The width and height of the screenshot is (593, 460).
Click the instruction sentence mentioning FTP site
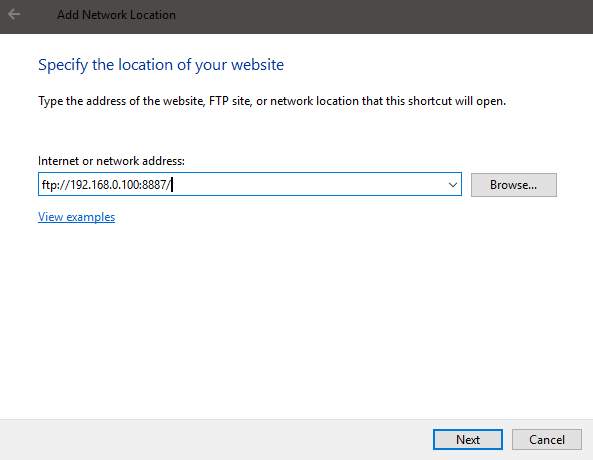[272, 101]
